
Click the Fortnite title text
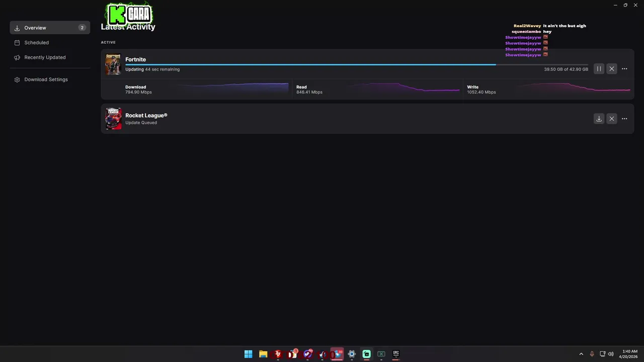135,59
